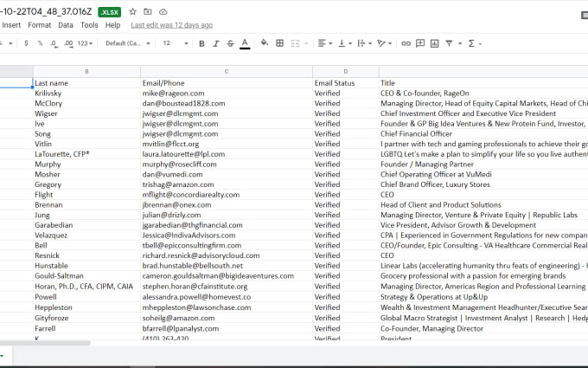This screenshot has height=368, width=588.
Task: Star this spreadsheet document
Action: coord(132,12)
